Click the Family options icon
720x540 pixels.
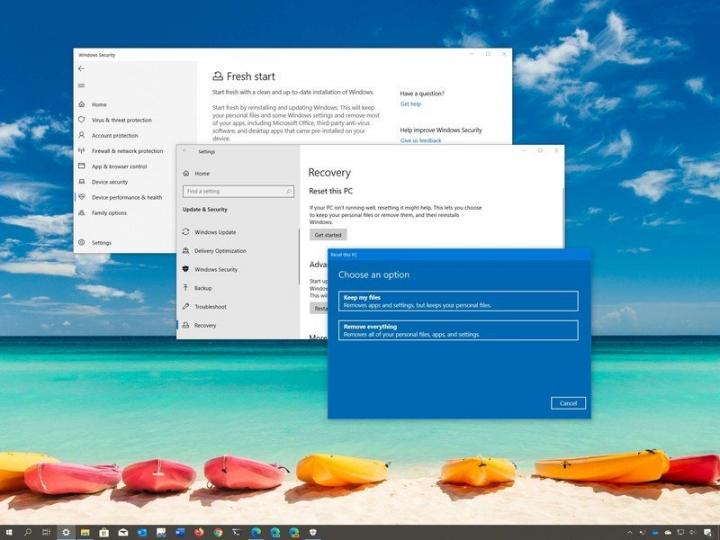[82, 213]
